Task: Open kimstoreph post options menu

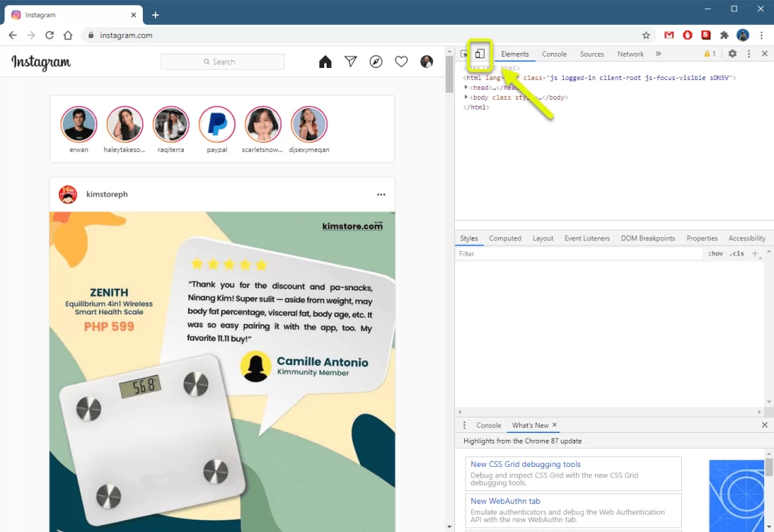Action: point(381,194)
